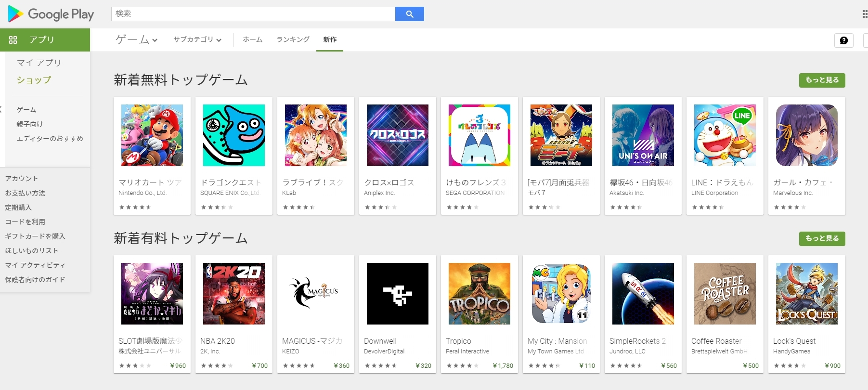Open the NBA 2K20 app icon
Screen dimensions: 868x390
[234, 294]
